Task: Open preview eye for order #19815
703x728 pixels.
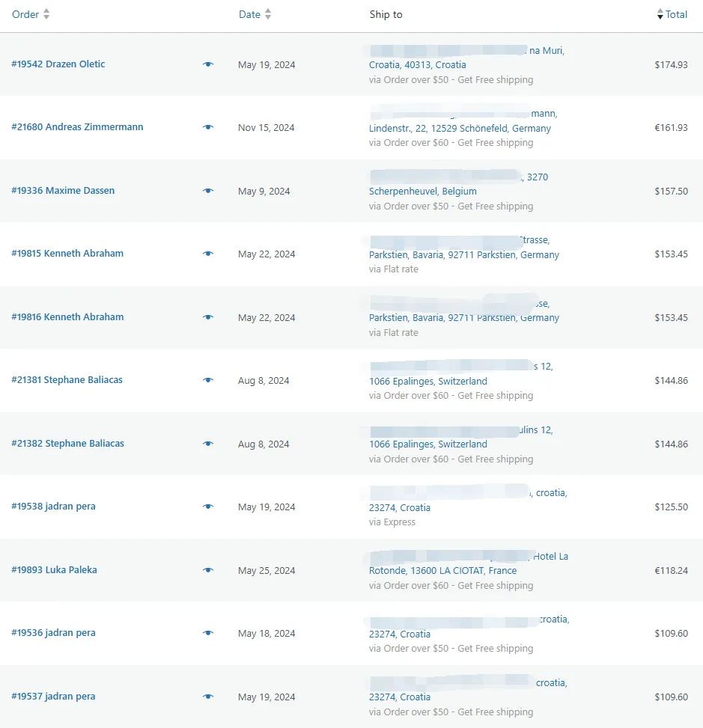Action: (x=208, y=254)
